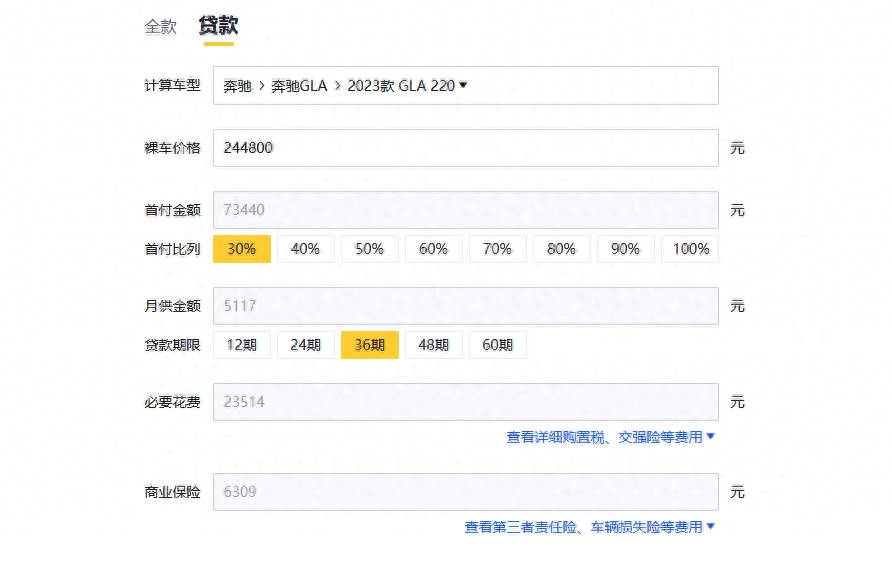Choose 80% down payment ratio

coord(561,249)
